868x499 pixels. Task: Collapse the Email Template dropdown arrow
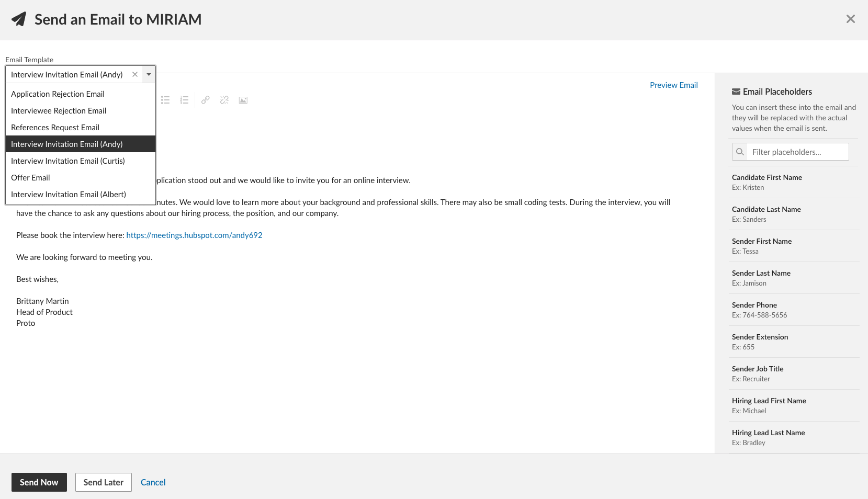point(149,74)
